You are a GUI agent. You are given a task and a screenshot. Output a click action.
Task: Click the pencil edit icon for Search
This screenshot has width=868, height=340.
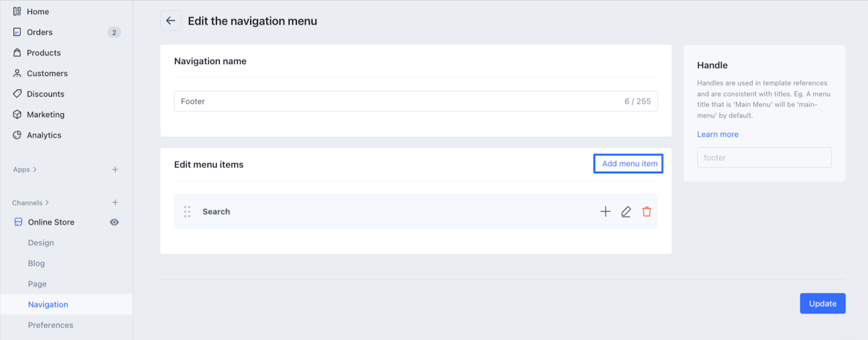[x=626, y=212]
